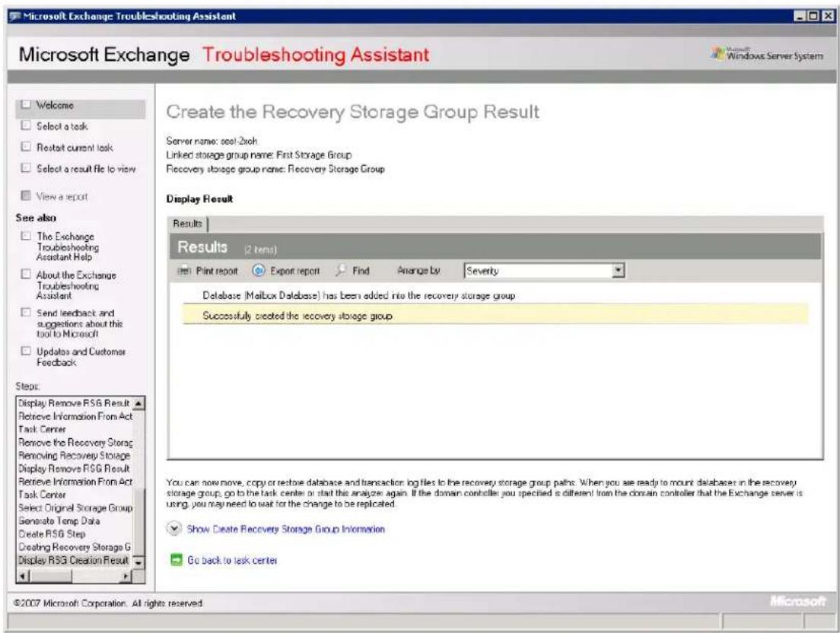
Task: Toggle the Updates and Customer Feedback checkbox
Action: pos(25,351)
